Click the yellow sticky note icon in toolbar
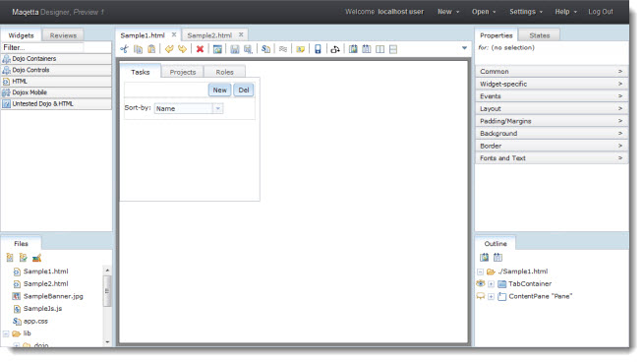This screenshot has width=644, height=362. point(301,49)
